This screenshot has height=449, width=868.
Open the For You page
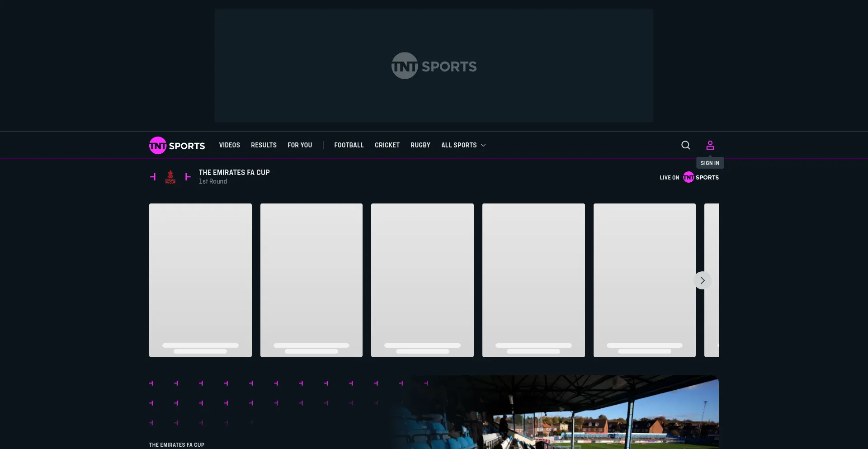pyautogui.click(x=300, y=145)
